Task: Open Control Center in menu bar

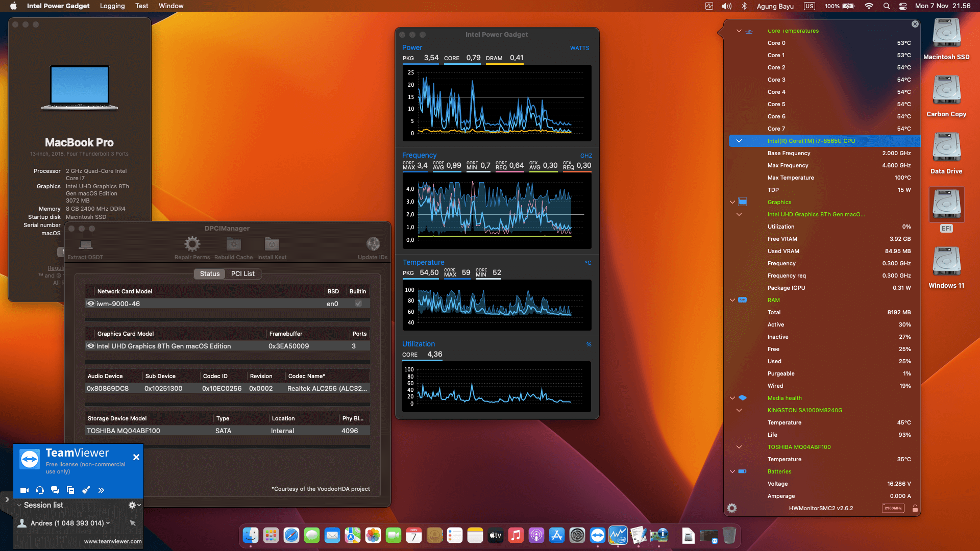Action: click(902, 6)
